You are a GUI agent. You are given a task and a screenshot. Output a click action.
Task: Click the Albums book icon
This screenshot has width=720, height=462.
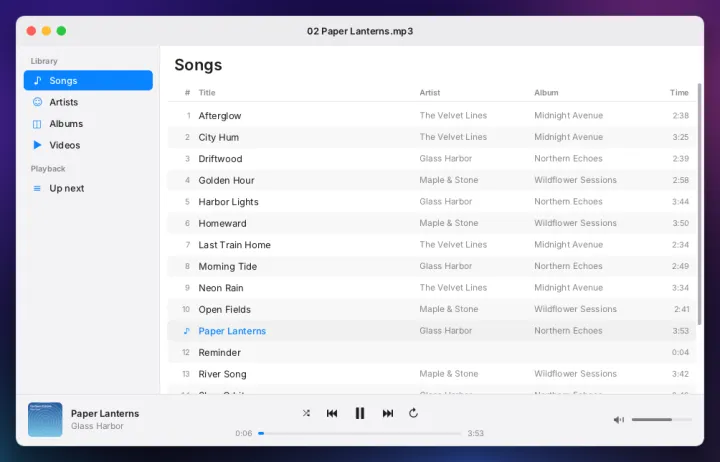coord(37,124)
